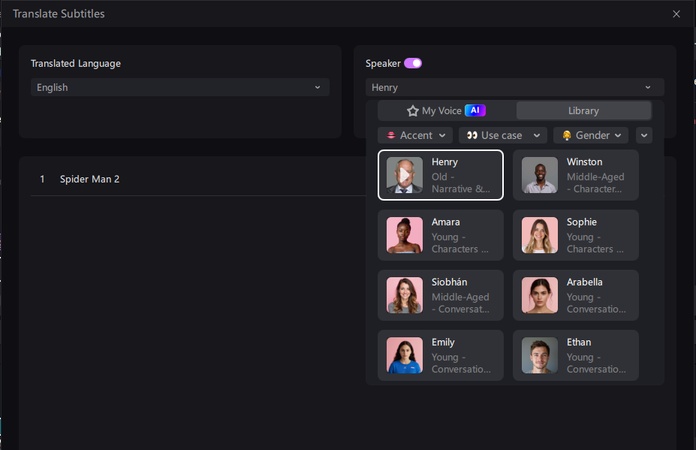Expand more filters chevron button
The height and width of the screenshot is (450, 696).
click(644, 135)
